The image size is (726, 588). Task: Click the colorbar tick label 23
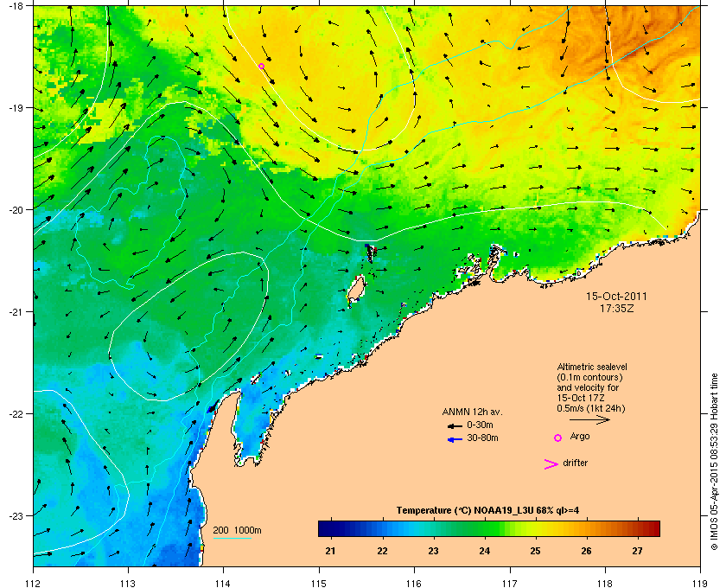[433, 551]
